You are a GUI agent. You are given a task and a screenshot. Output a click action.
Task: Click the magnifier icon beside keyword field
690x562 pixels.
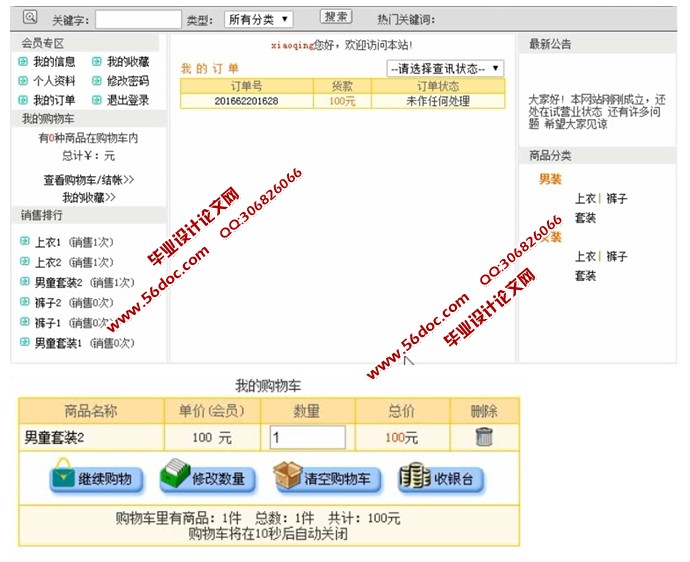[30, 17]
